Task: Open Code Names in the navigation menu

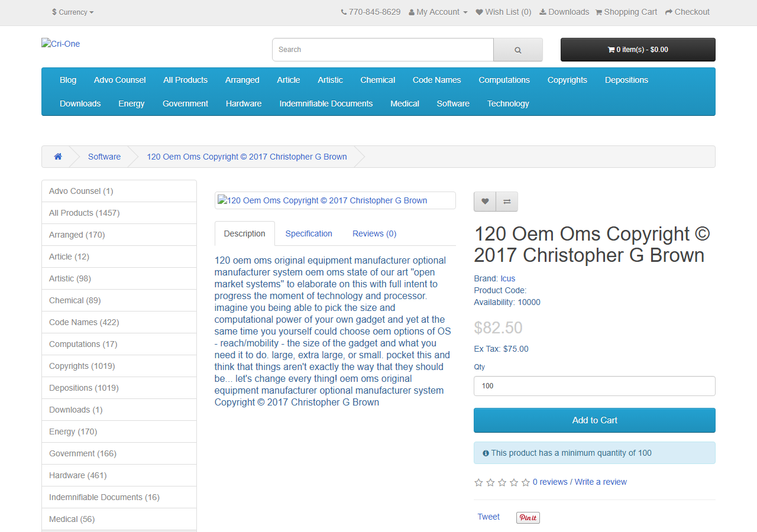Action: coord(437,80)
